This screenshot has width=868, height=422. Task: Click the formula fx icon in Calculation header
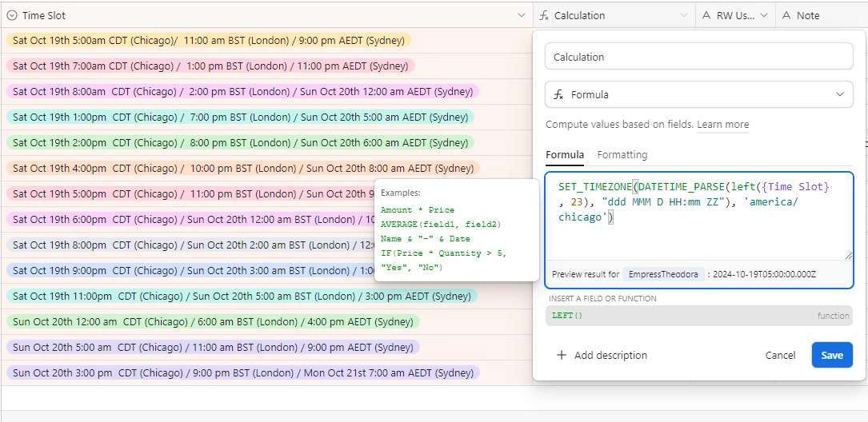[544, 15]
